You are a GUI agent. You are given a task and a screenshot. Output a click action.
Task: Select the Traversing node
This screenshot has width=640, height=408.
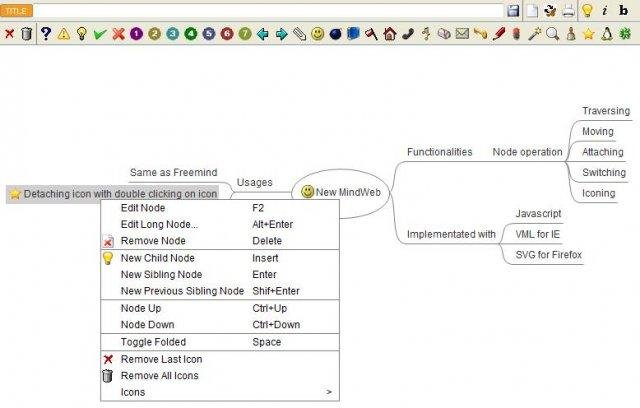coord(606,111)
